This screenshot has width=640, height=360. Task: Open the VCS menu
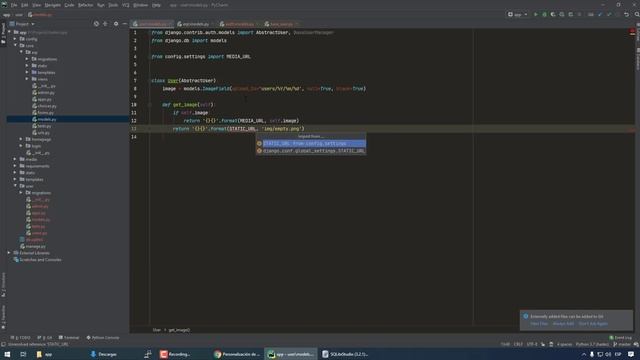[125, 5]
